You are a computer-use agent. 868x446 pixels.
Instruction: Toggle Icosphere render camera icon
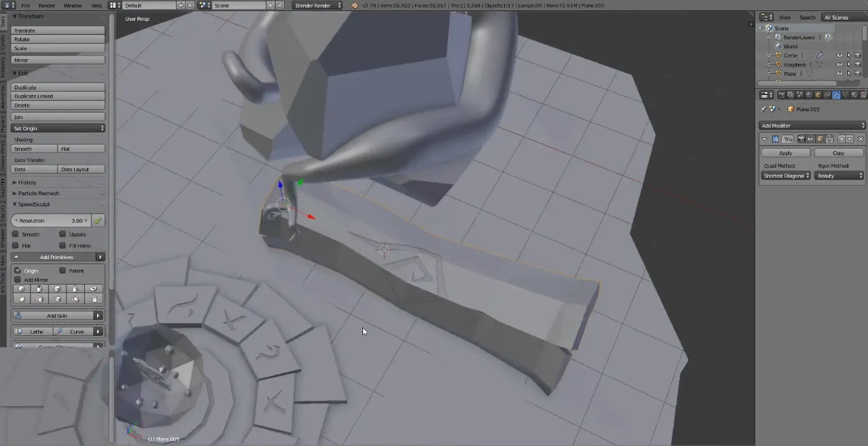click(x=858, y=64)
